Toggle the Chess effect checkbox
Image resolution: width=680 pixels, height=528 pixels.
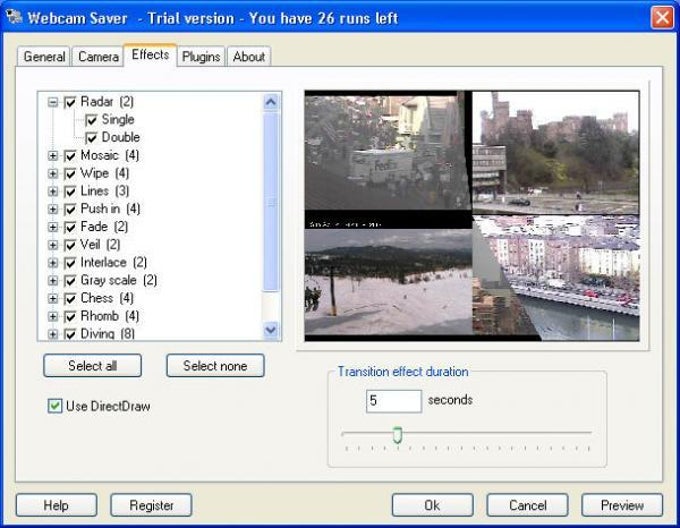(x=70, y=298)
